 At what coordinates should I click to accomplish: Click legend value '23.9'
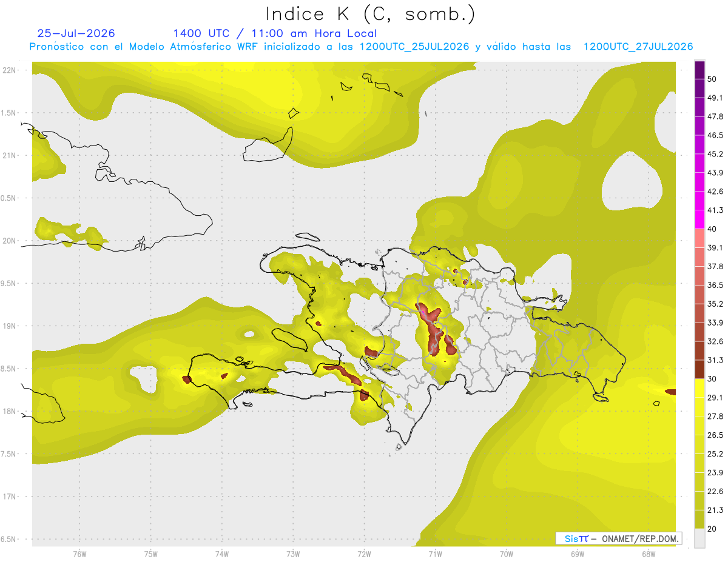715,473
